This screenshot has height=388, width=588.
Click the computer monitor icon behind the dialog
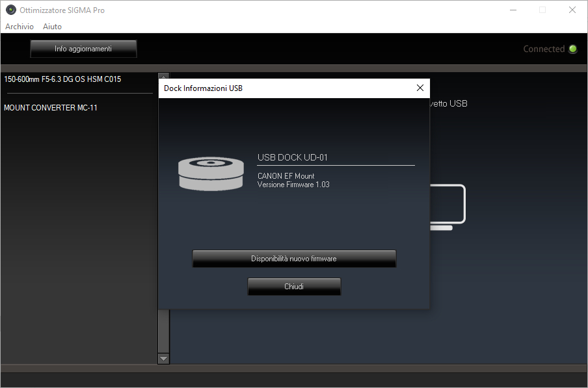coord(448,207)
